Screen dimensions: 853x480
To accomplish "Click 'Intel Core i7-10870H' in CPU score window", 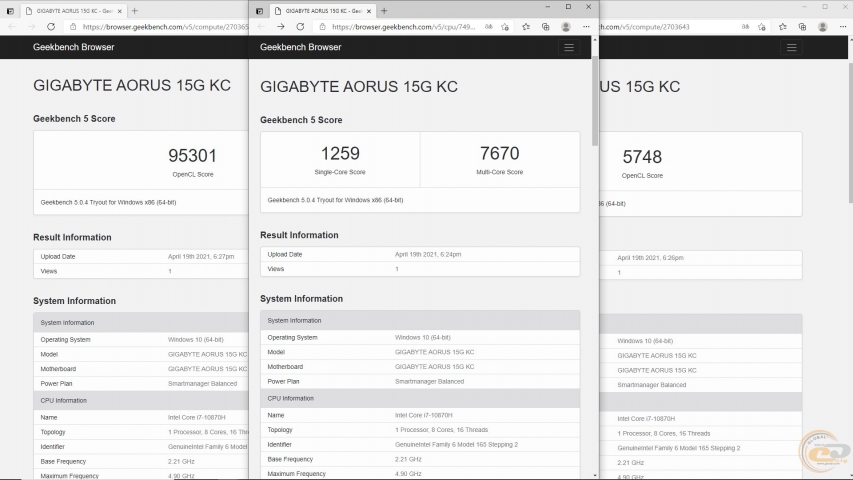I will [x=423, y=415].
